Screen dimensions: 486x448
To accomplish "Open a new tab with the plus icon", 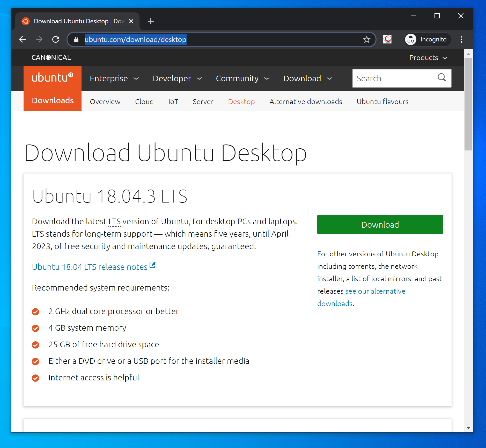I will coord(151,21).
